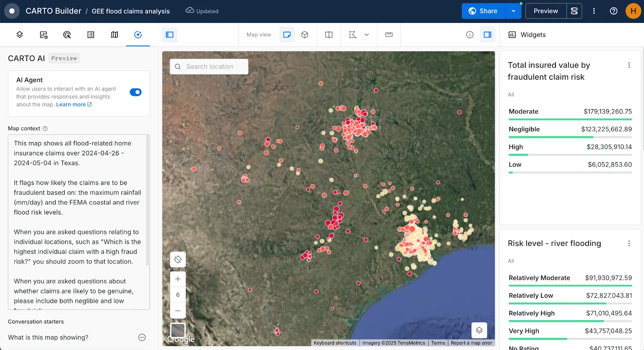Open the Legend tab icon
Image resolution: width=644 pixels, height=350 pixels.
(91, 35)
